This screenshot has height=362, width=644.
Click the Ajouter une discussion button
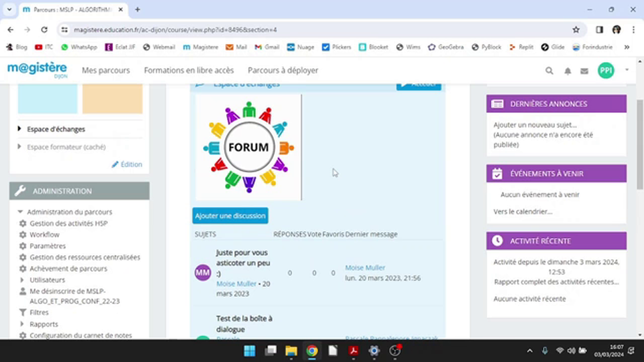230,216
